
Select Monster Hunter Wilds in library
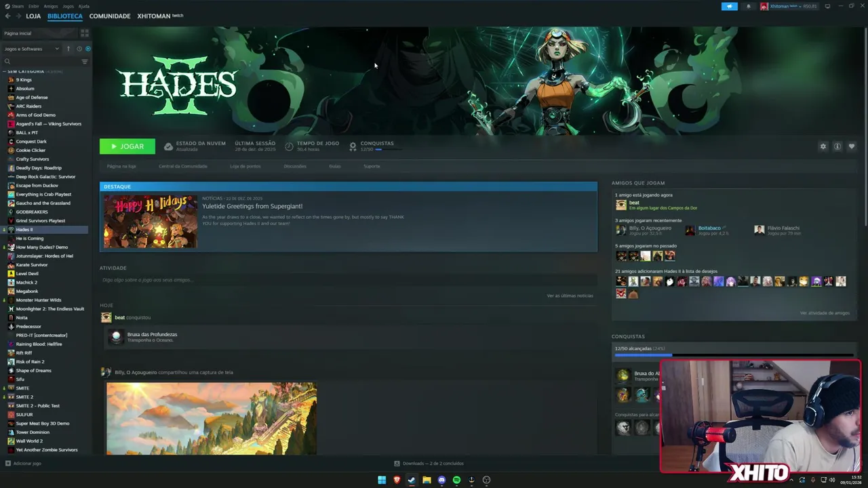coord(39,300)
